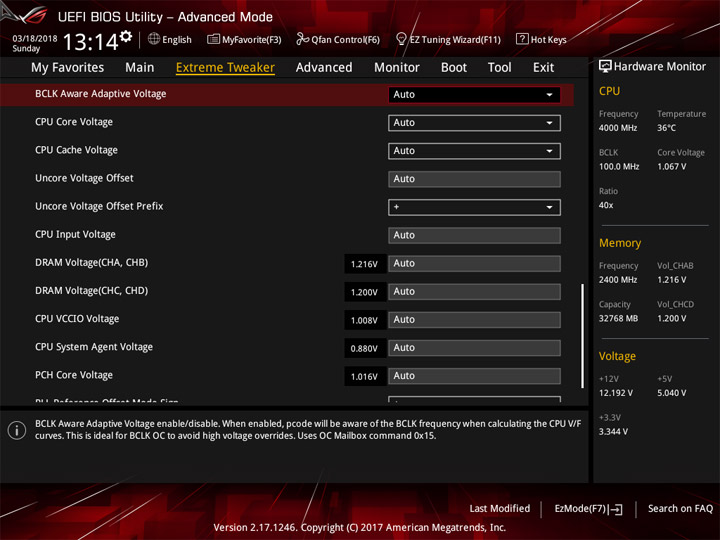This screenshot has width=720, height=540.
Task: Click 36°C temperature value
Action: (x=666, y=128)
